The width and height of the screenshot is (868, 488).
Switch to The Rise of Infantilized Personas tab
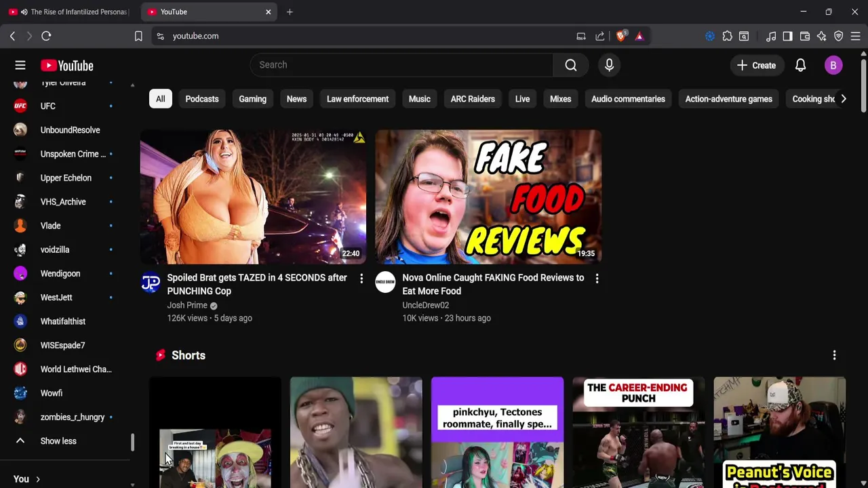(x=68, y=12)
